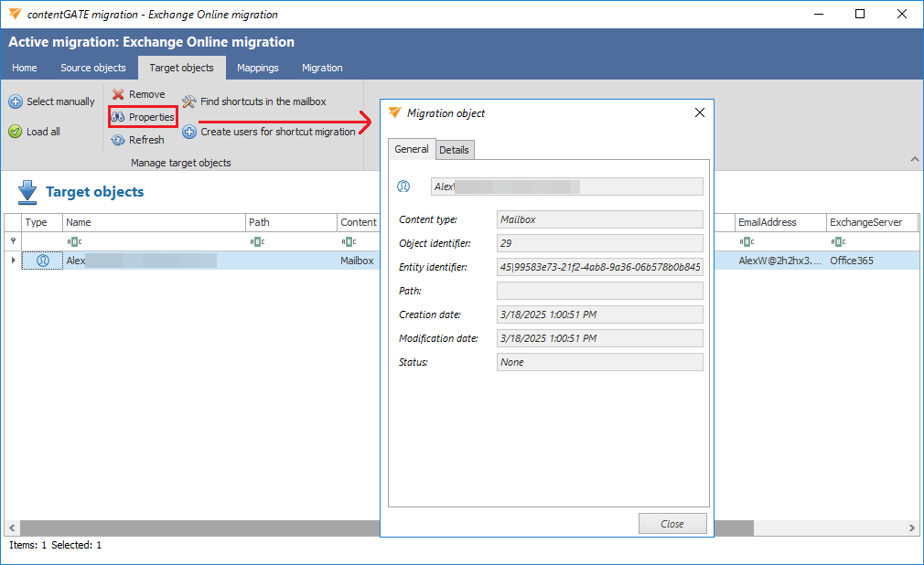This screenshot has width=924, height=565.
Task: Expand the row indicator arrow for Alex
Action: coord(13,261)
